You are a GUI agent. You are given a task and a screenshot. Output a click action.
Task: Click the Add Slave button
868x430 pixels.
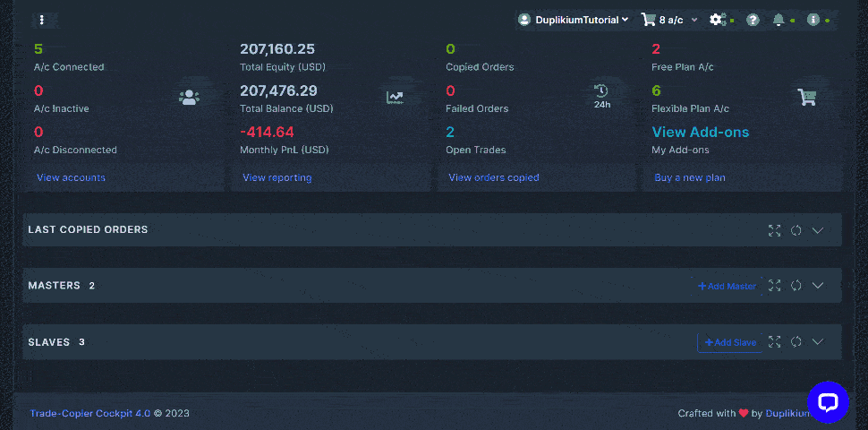point(730,342)
